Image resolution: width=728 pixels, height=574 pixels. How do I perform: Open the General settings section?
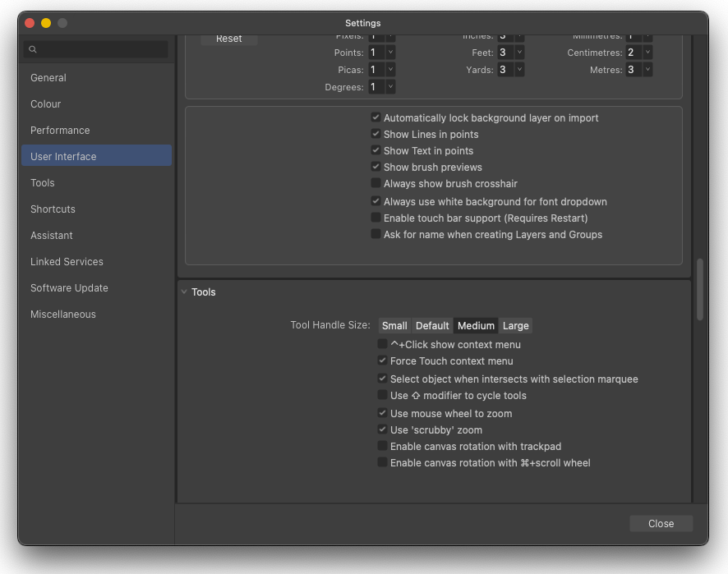coord(48,77)
